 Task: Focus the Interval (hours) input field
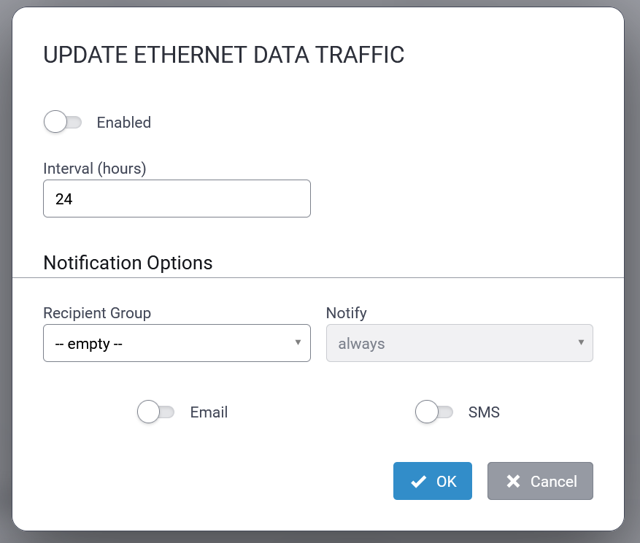(177, 199)
